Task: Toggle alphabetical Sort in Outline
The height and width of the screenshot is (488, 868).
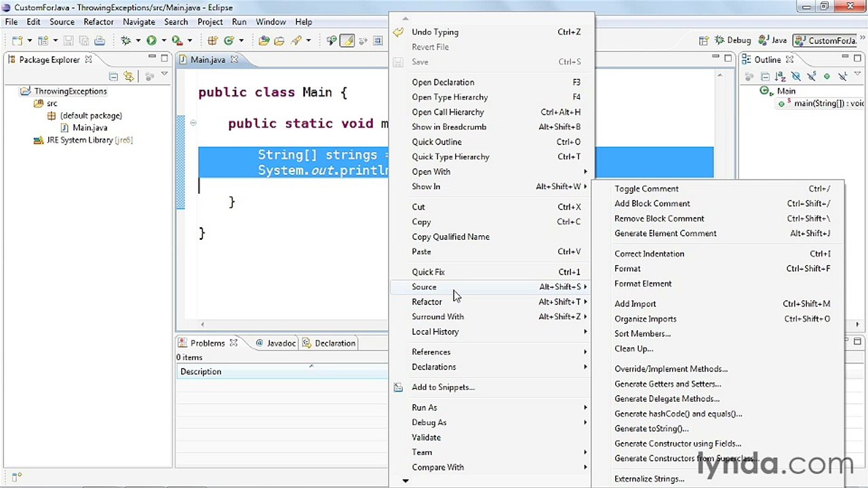Action: tap(781, 77)
